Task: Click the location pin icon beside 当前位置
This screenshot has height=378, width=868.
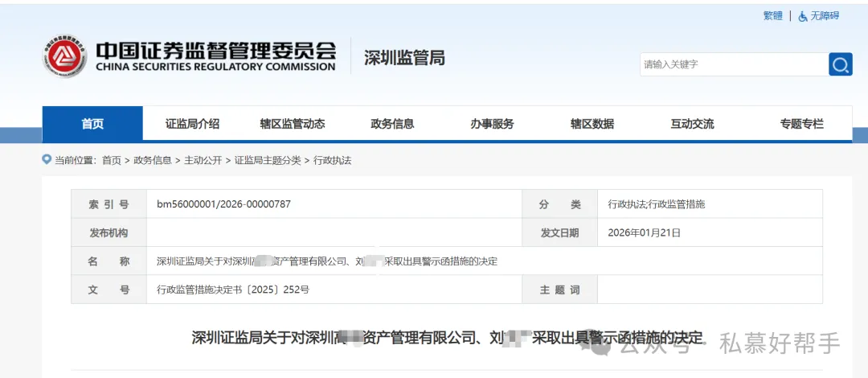Action: pyautogui.click(x=47, y=159)
